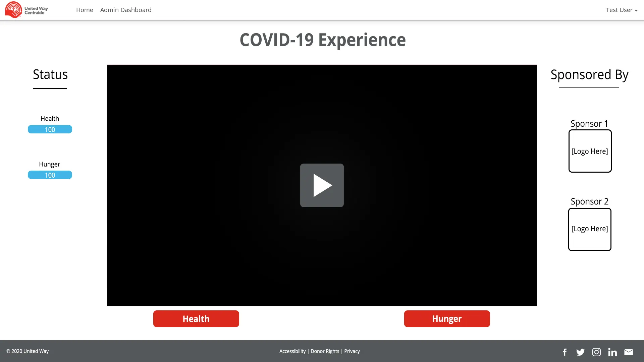Screen dimensions: 644x362
Task: Click the 2020 United Way copyright text
Action: click(28, 351)
